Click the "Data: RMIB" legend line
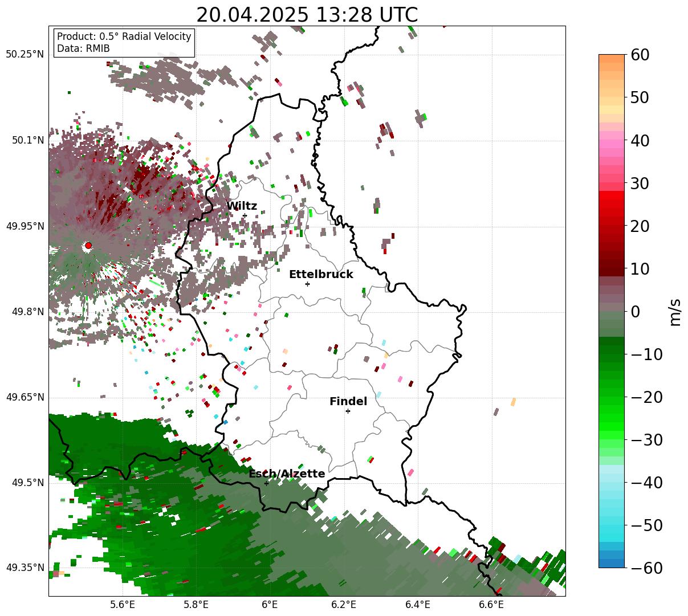The height and width of the screenshot is (616, 688). (x=83, y=48)
